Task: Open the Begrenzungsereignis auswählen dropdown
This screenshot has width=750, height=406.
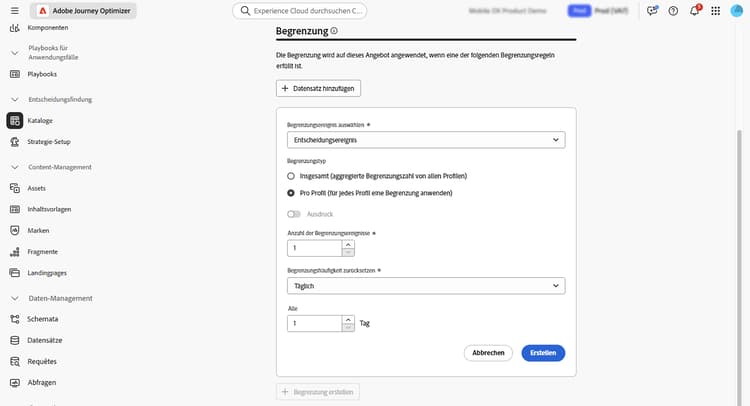Action: tap(425, 140)
